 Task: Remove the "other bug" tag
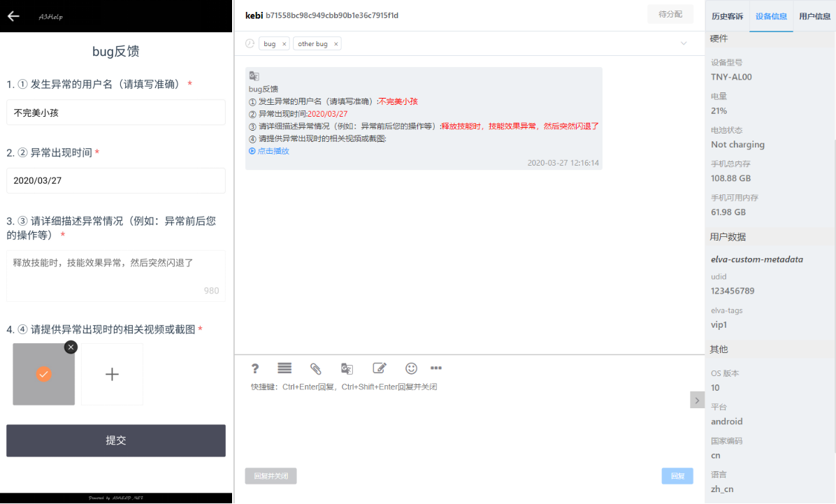(x=336, y=44)
